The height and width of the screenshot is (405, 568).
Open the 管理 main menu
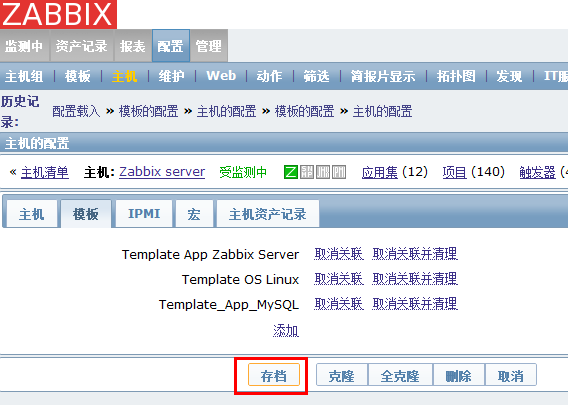pos(209,46)
